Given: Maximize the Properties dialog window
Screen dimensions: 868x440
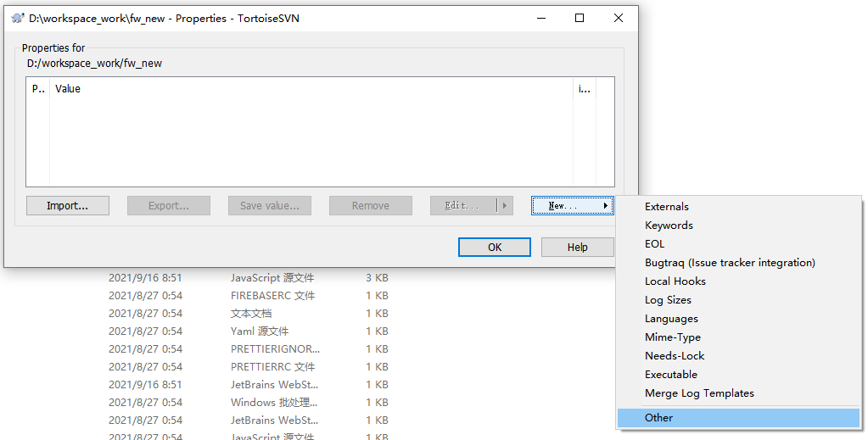Looking at the screenshot, I should (580, 19).
